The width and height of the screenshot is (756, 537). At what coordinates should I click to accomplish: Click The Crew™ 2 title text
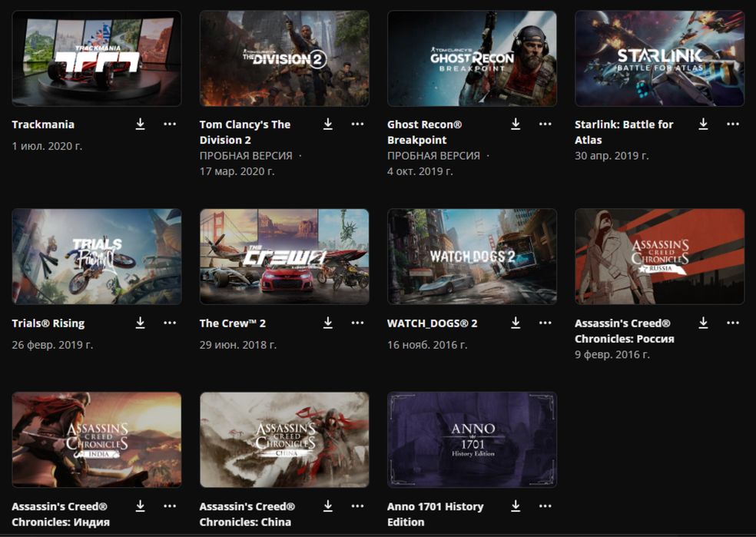pos(232,323)
